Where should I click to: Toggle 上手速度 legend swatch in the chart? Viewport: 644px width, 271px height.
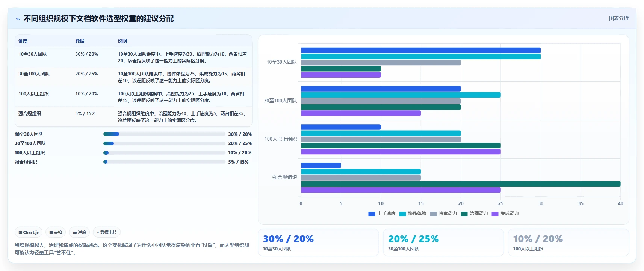[372, 214]
